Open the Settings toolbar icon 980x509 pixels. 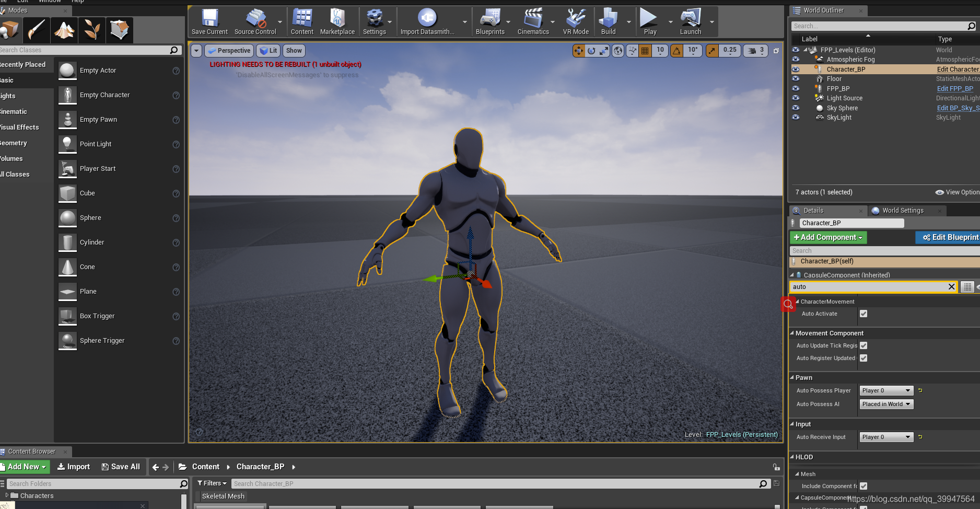[374, 22]
